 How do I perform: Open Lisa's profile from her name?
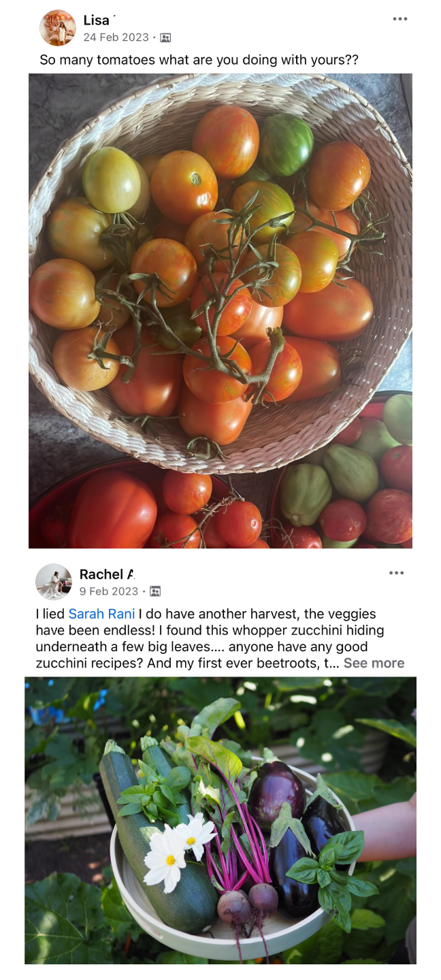tap(96, 20)
